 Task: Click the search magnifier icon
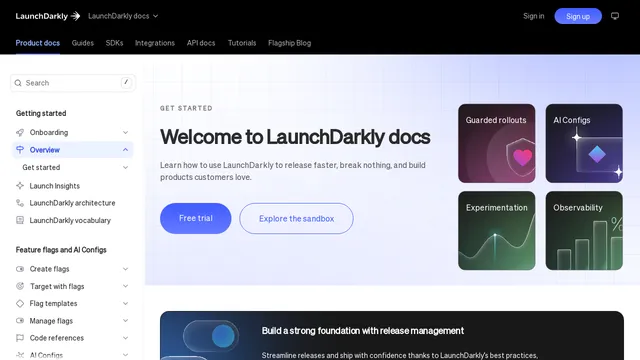[18, 83]
